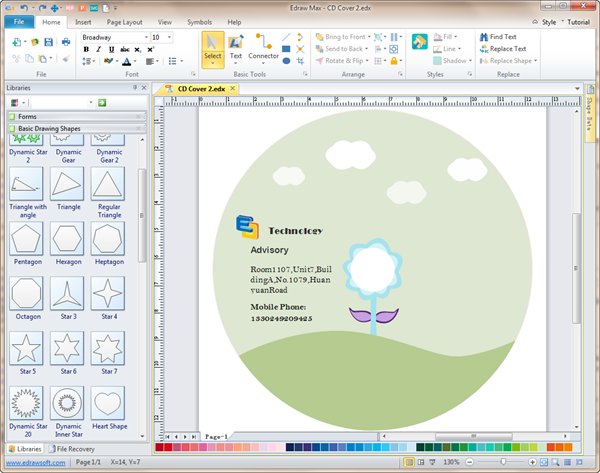Click the Find Text icon
The image size is (600, 473).
click(x=482, y=37)
